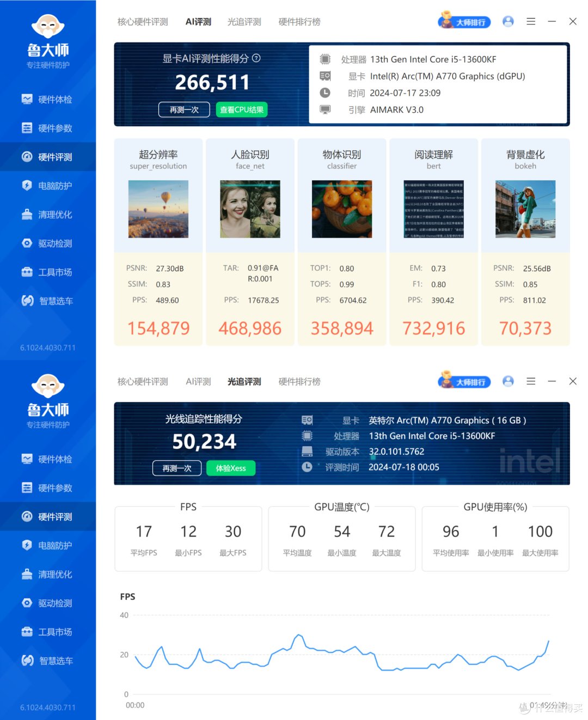This screenshot has height=720, width=588.
Task: Click the monitor icon beside AIMARK V3.0
Action: coord(325,109)
